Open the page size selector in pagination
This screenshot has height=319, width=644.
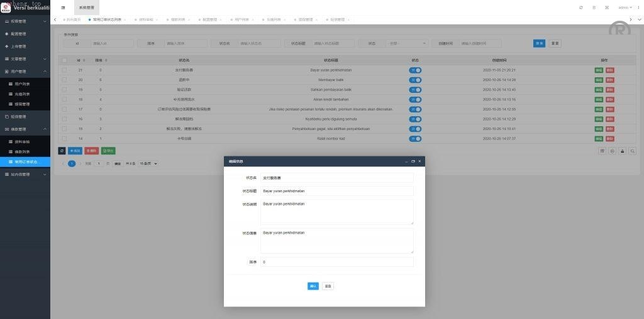(x=148, y=163)
